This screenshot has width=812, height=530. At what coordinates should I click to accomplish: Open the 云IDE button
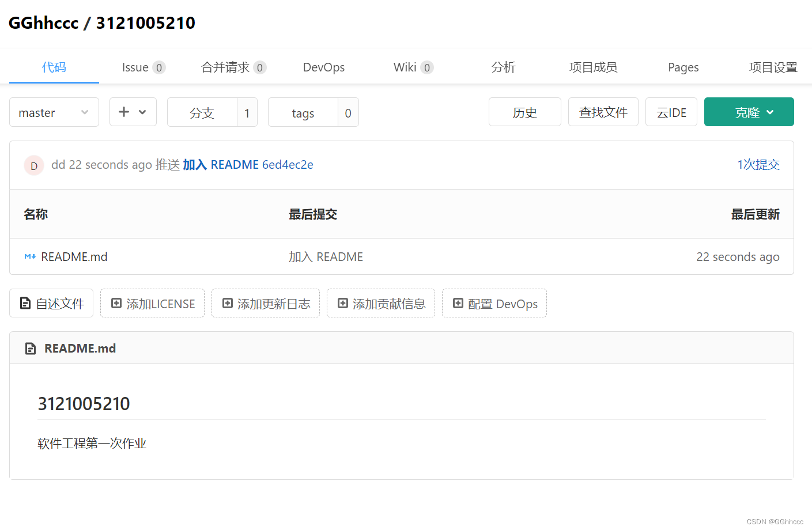tap(671, 112)
